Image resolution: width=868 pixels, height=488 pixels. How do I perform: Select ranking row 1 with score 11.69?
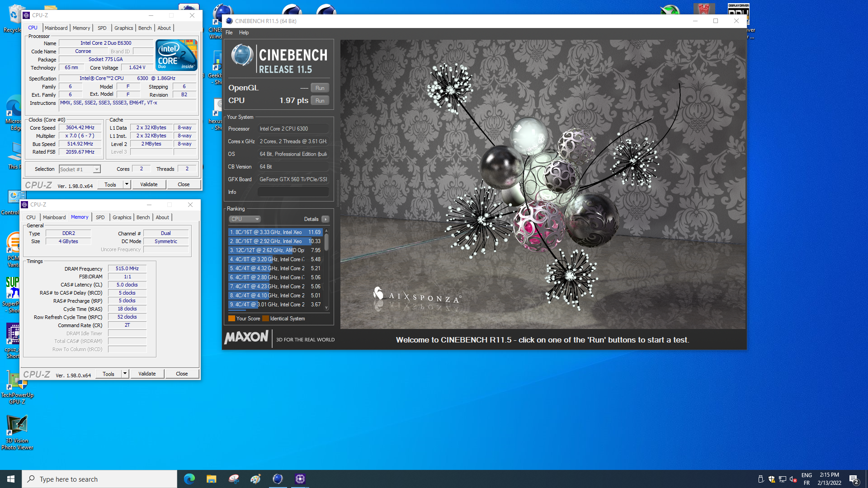pos(275,232)
